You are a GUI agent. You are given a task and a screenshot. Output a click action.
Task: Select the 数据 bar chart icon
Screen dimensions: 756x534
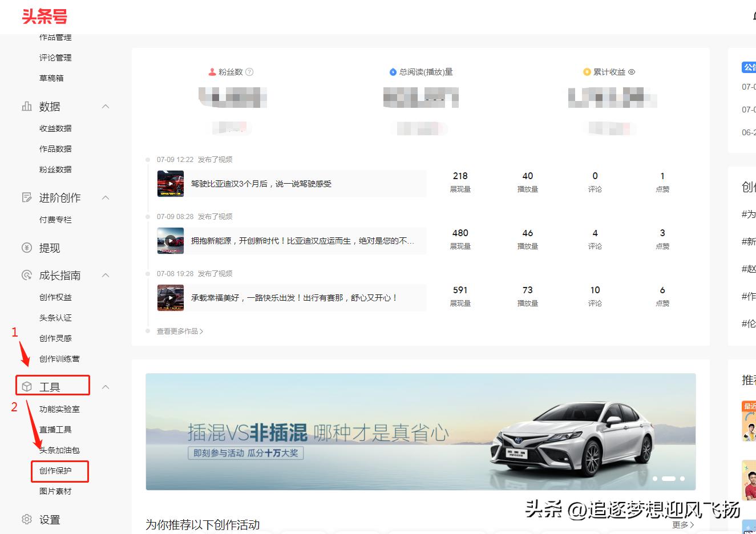pos(26,106)
